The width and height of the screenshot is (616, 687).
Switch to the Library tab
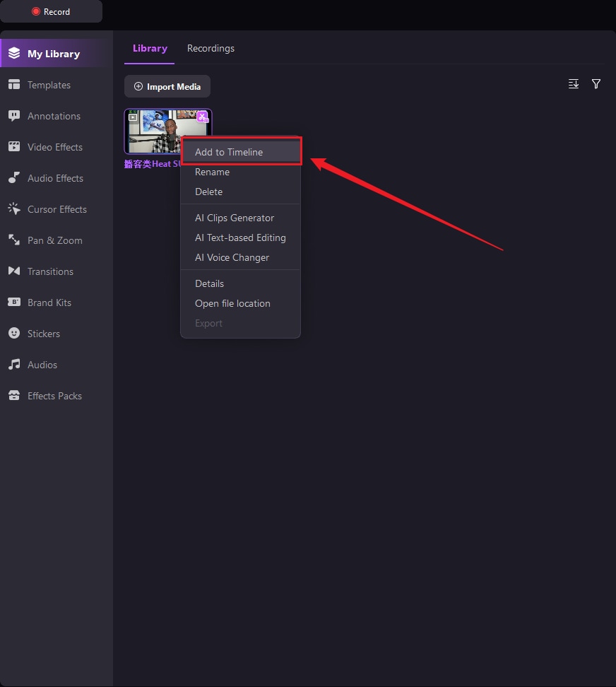(x=150, y=48)
